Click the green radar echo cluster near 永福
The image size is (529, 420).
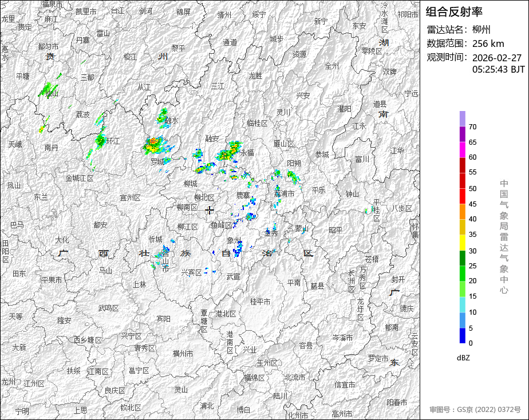point(230,151)
